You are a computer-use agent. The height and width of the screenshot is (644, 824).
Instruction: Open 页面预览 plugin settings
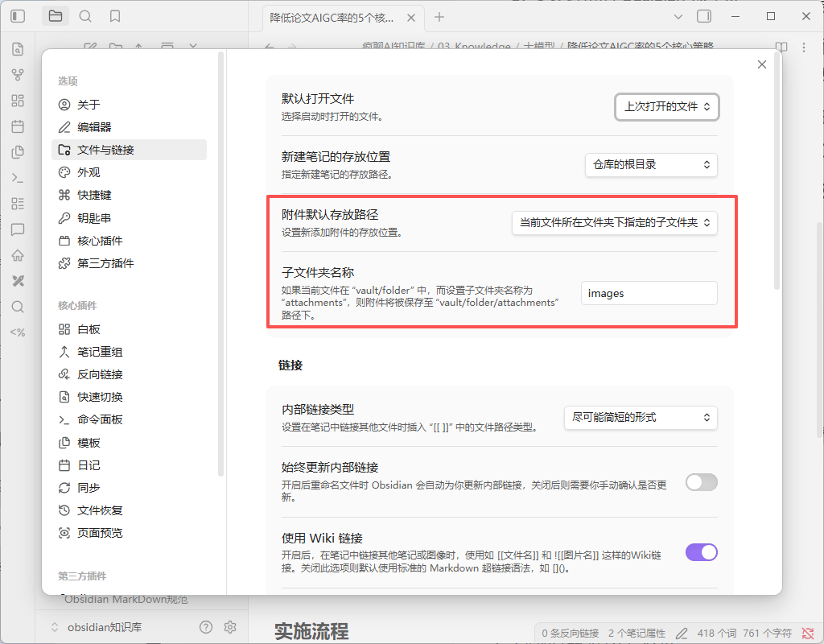point(130,533)
